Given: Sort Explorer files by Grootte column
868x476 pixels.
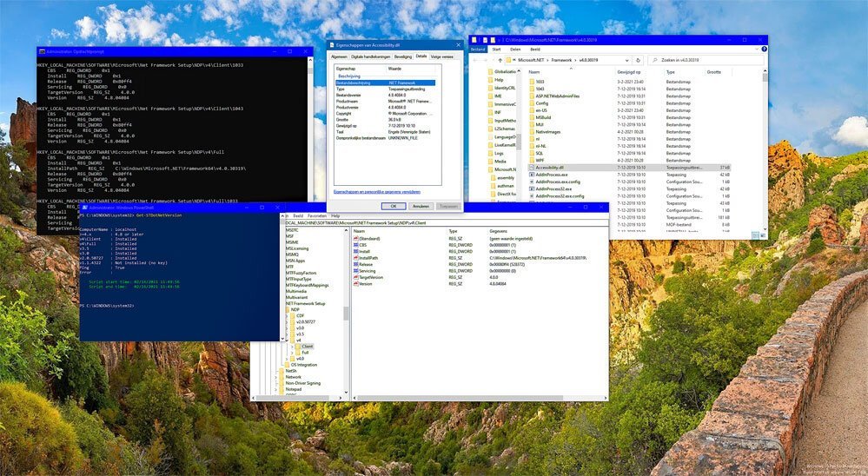Looking at the screenshot, I should [x=718, y=72].
